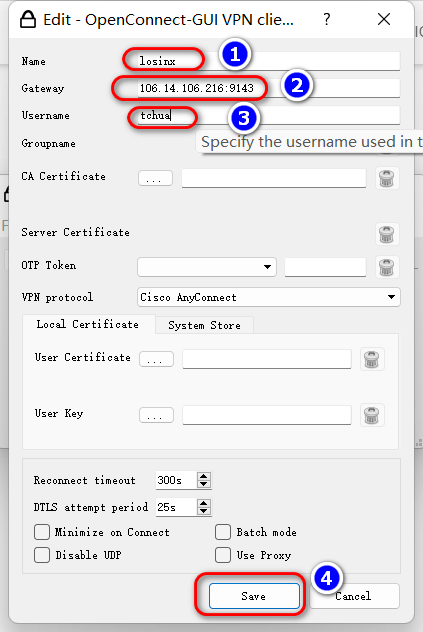Screen dimensions: 423x632
Task: Check the Use Proxy option
Action: [x=223, y=555]
